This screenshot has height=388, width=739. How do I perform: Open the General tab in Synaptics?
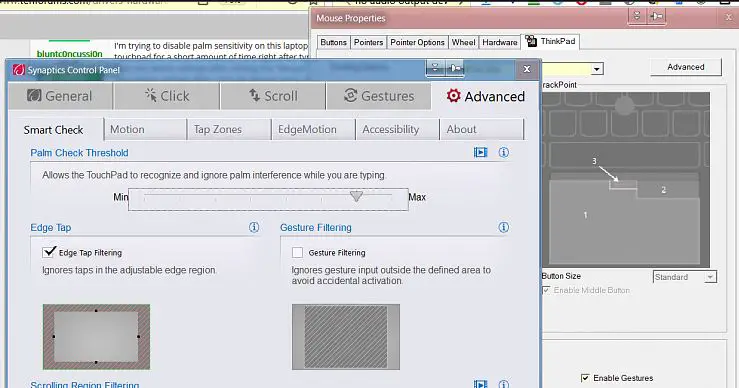[x=60, y=96]
